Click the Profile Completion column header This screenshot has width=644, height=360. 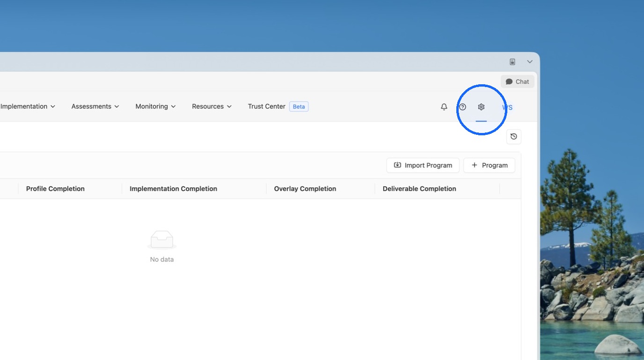pos(55,189)
